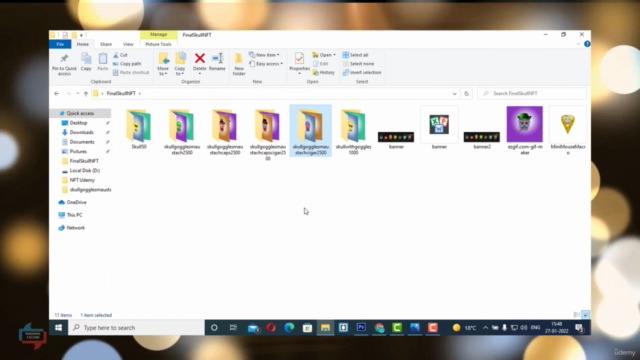Screen dimensions: 640x360
Task: Expand the Easy access dropdown
Action: (x=266, y=64)
